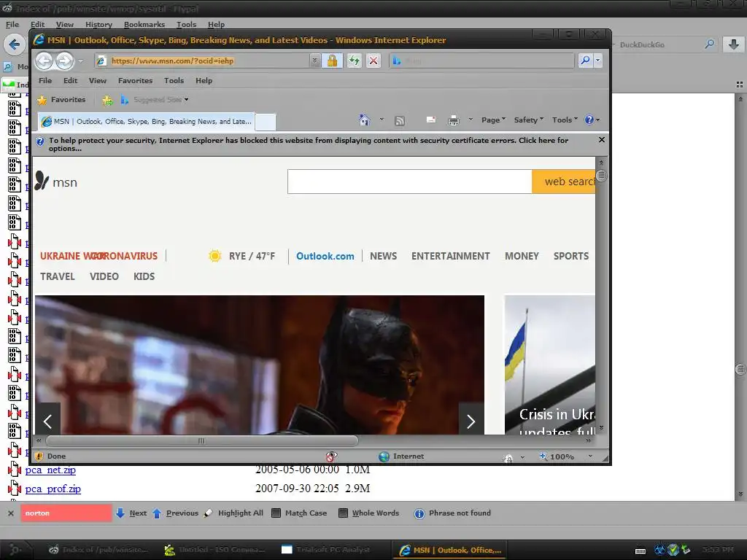Open the MONEY section link
747x560 pixels.
(522, 256)
